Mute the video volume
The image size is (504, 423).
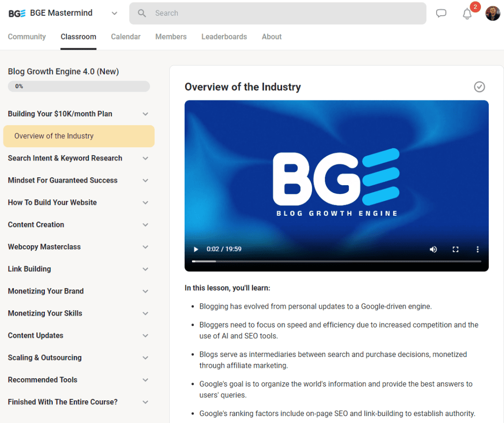point(433,249)
